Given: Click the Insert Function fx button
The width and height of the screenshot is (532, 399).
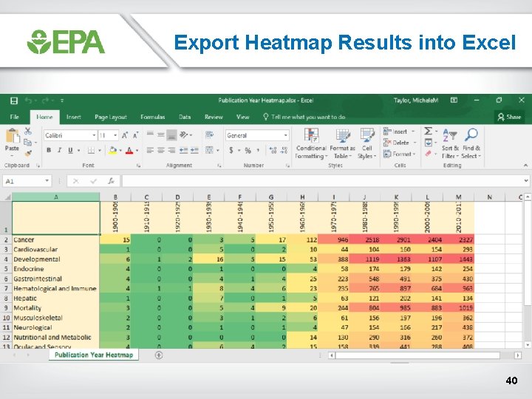Looking at the screenshot, I should [x=111, y=181].
